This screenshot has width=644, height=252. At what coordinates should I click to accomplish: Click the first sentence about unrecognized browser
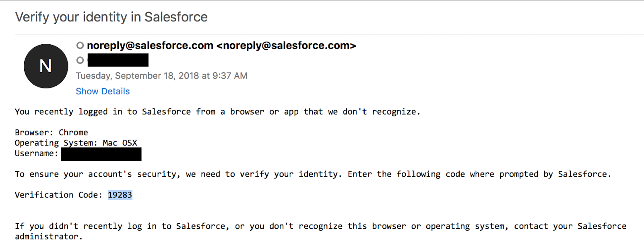(x=218, y=112)
